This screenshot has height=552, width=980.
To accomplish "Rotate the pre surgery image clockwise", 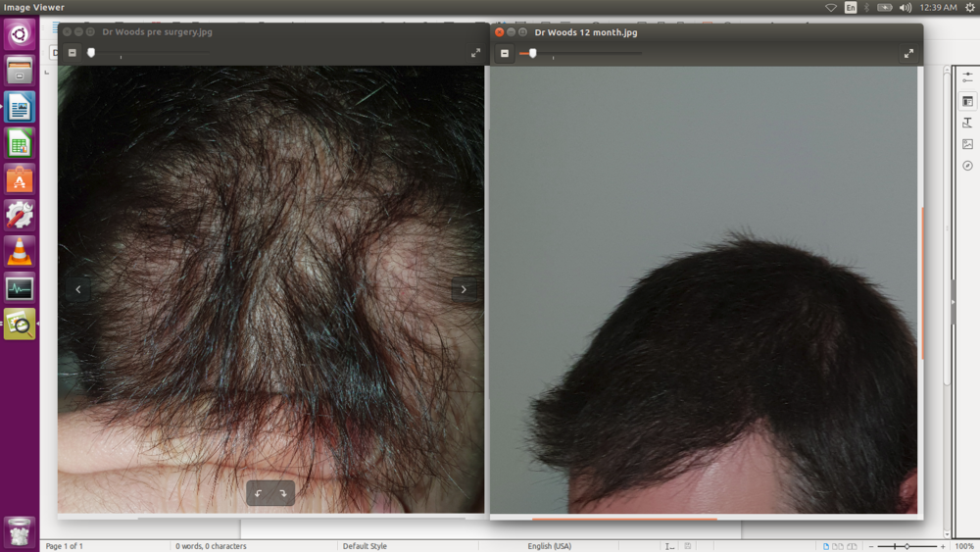I will click(283, 494).
